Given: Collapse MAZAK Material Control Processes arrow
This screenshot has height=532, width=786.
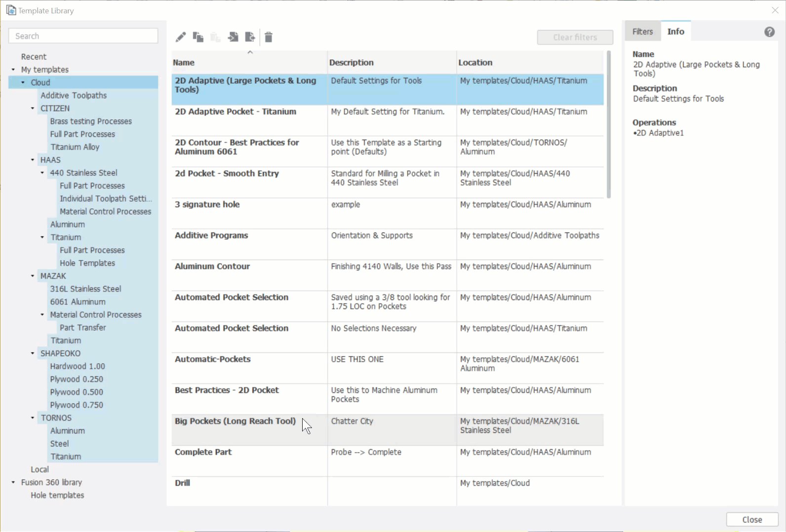Looking at the screenshot, I should click(x=42, y=315).
